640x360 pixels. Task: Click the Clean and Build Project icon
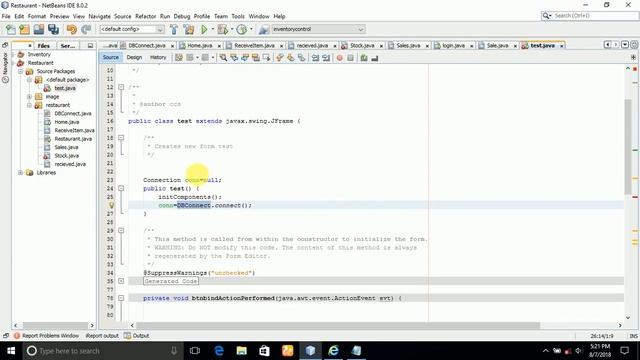click(x=189, y=29)
